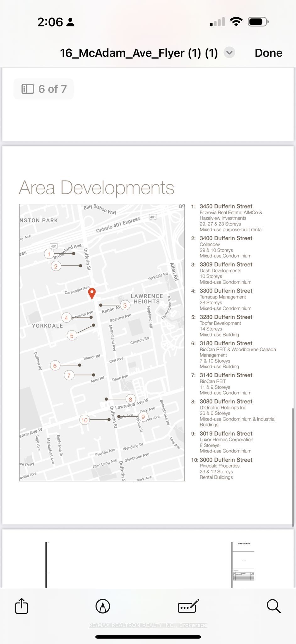296x644 pixels.
Task: Tap map marker number 2
Action: pos(56,266)
